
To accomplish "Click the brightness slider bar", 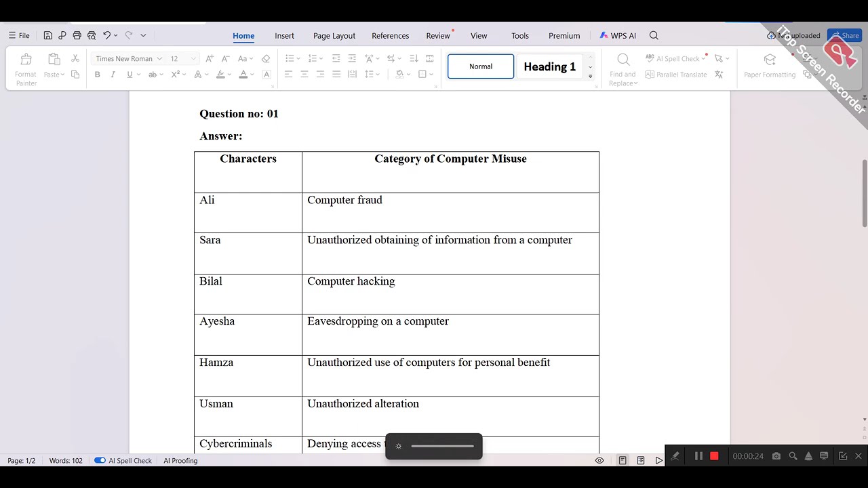I will click(442, 446).
